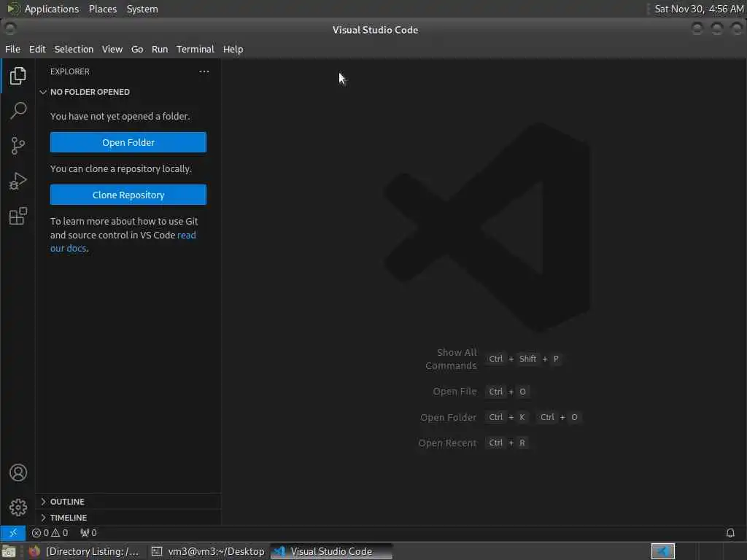This screenshot has width=747, height=560.
Task: Open the Extensions view icon
Action: (18, 216)
